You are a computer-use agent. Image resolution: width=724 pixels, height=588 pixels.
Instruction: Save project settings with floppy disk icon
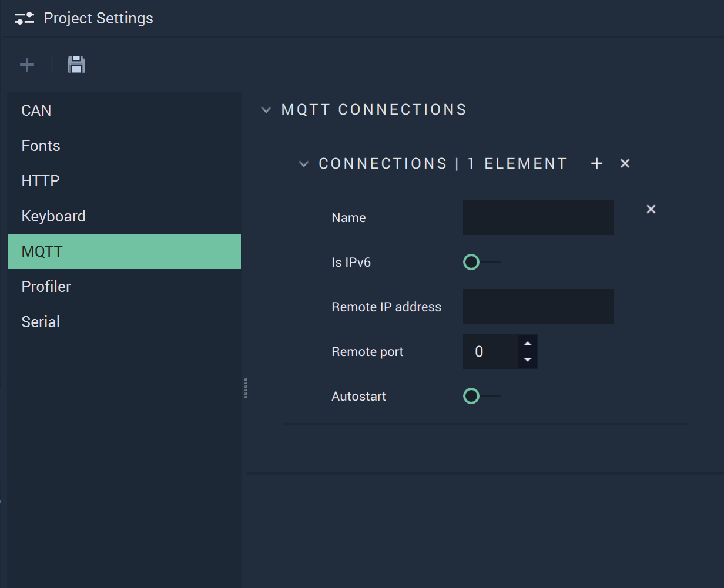(x=76, y=65)
